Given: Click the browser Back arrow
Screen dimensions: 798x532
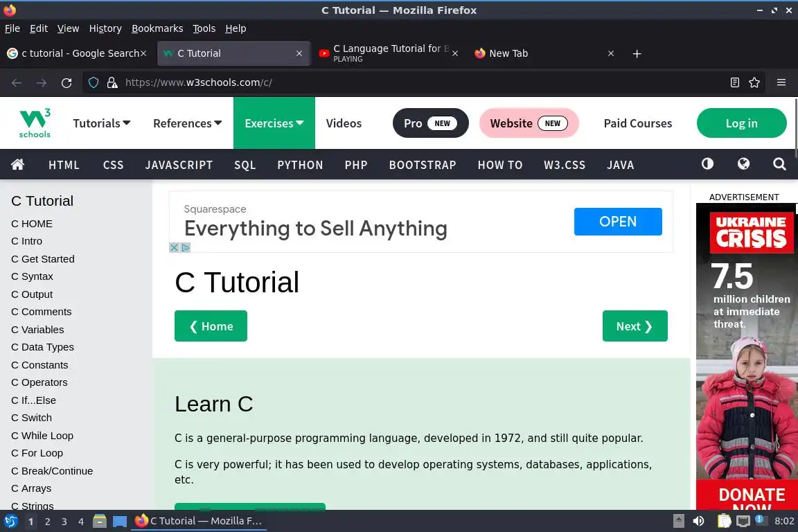Looking at the screenshot, I should 17,82.
